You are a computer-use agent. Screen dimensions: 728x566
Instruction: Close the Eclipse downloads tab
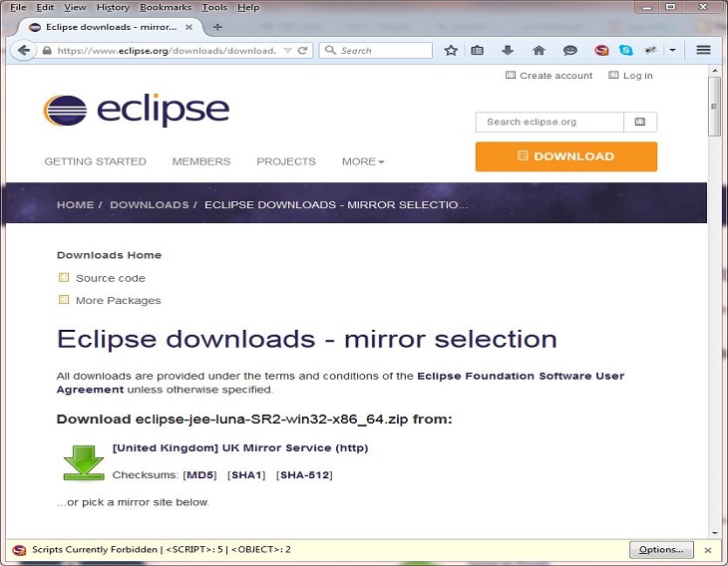188,27
